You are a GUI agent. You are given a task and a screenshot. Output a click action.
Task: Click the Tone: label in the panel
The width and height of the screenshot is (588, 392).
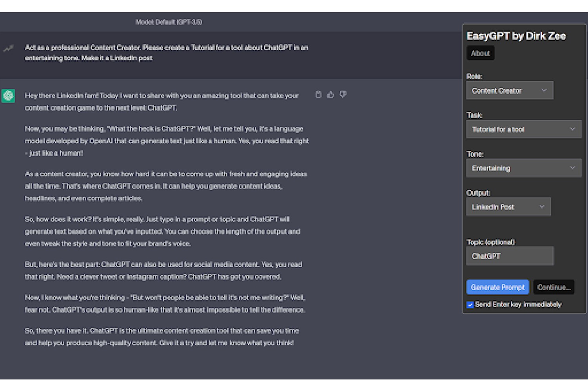point(475,154)
